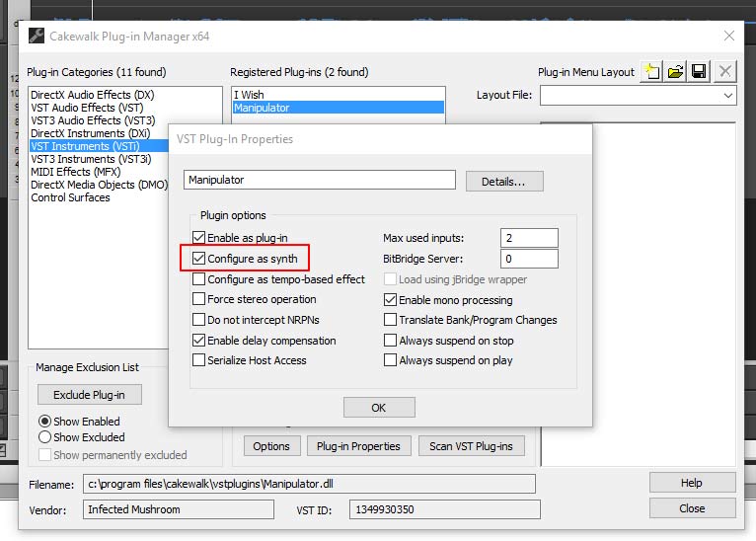Select the Show Excluded radio button

point(45,437)
